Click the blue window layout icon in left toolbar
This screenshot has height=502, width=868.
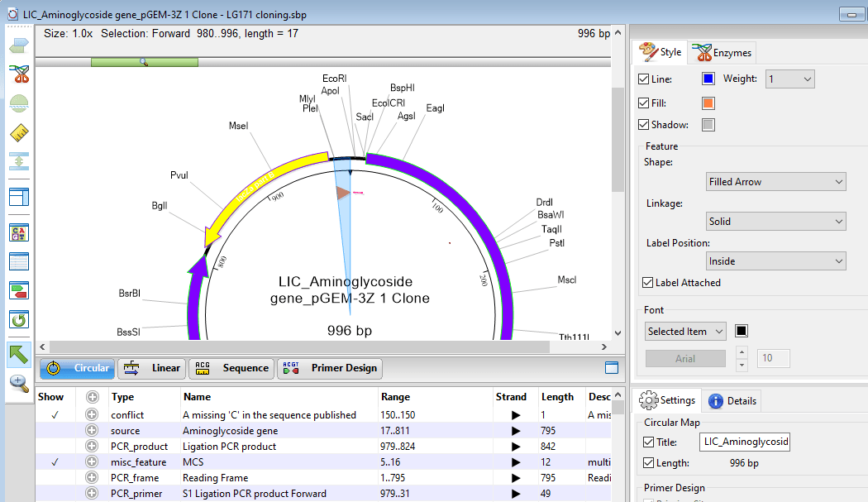pos(19,198)
